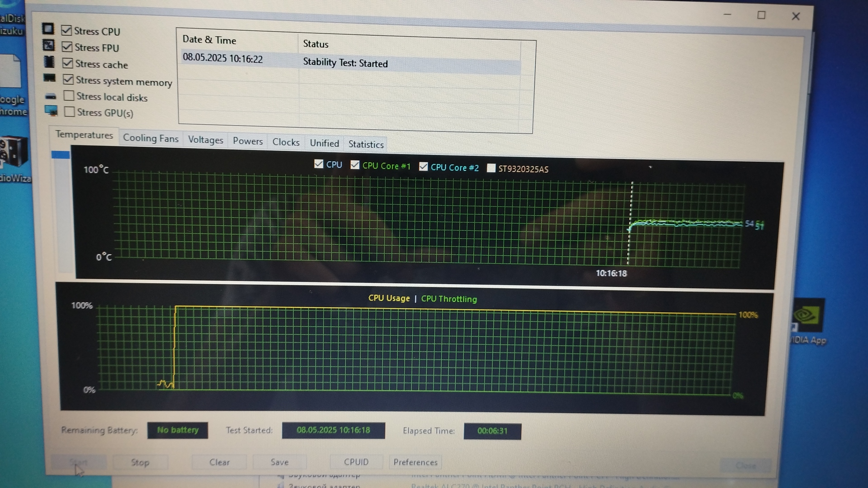The image size is (868, 488).
Task: Click the disk drive icon beside Stress local disks
Action: pyautogui.click(x=51, y=96)
